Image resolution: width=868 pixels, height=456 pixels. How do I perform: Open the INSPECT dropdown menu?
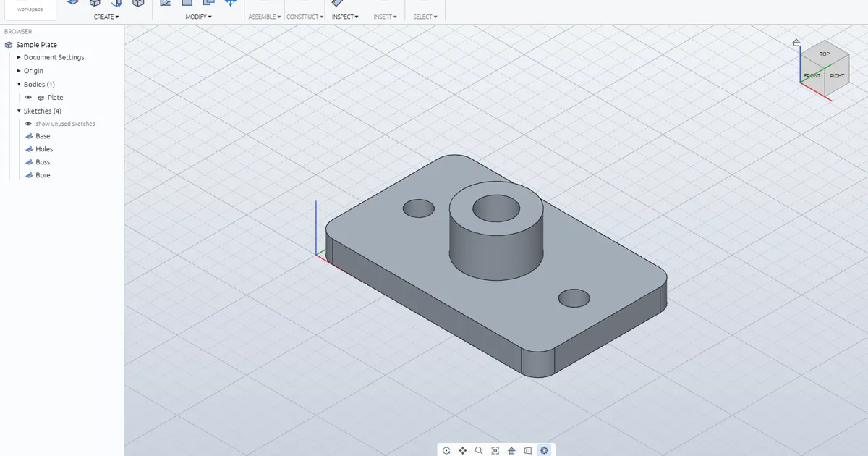345,17
